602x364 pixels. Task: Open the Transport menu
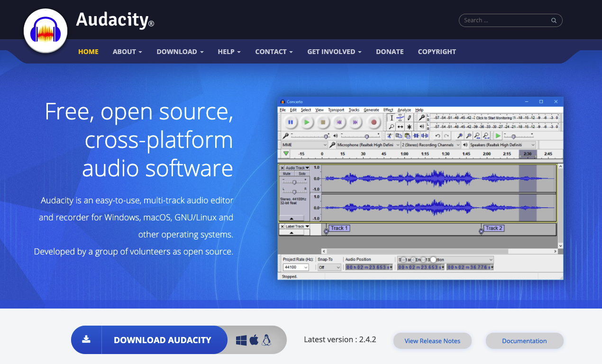point(336,110)
